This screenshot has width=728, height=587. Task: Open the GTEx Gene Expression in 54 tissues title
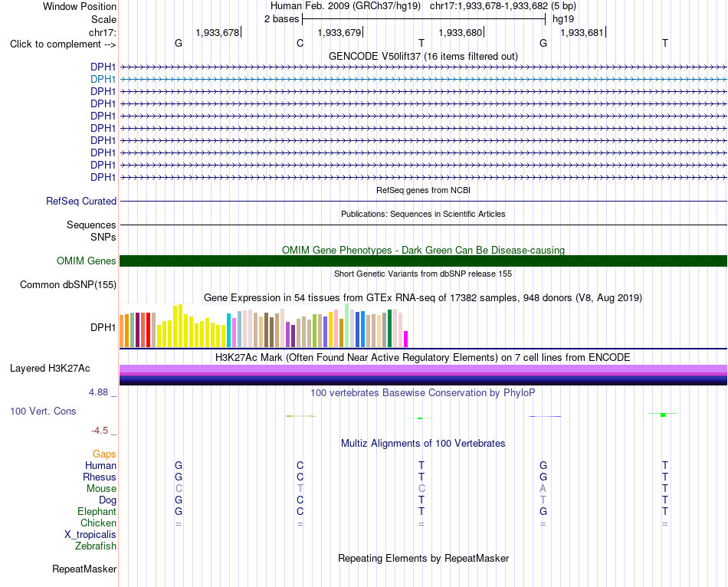(x=423, y=297)
